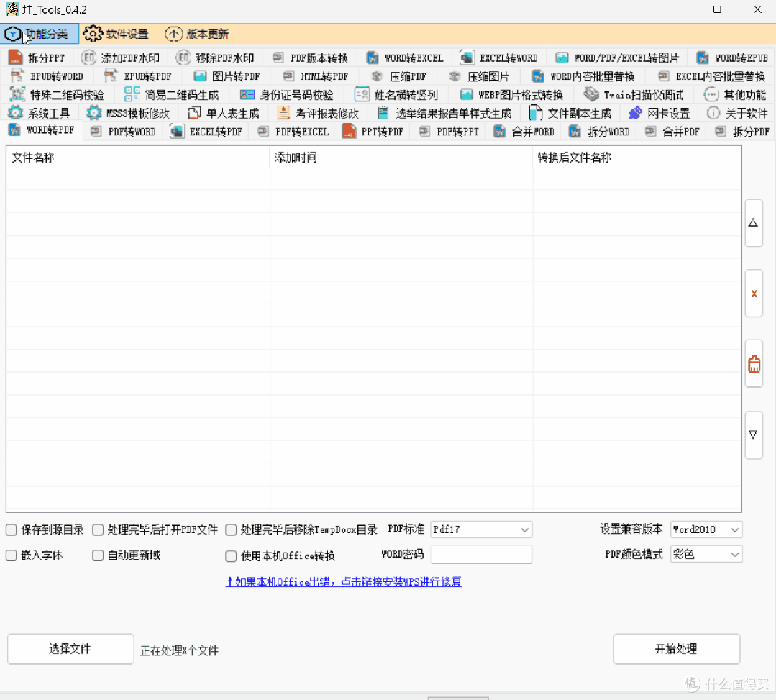Image resolution: width=776 pixels, height=700 pixels.
Task: Open the 图片转PDF tool
Action: point(227,76)
